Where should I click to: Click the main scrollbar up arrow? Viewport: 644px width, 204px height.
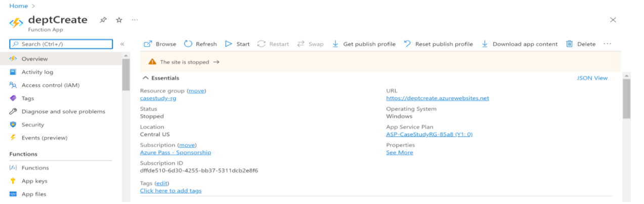point(626,76)
